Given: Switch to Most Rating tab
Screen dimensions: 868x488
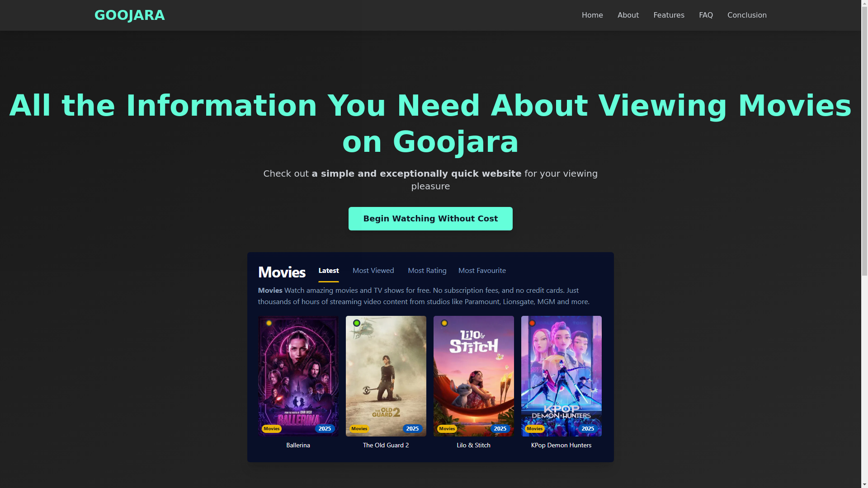Looking at the screenshot, I should [427, 271].
